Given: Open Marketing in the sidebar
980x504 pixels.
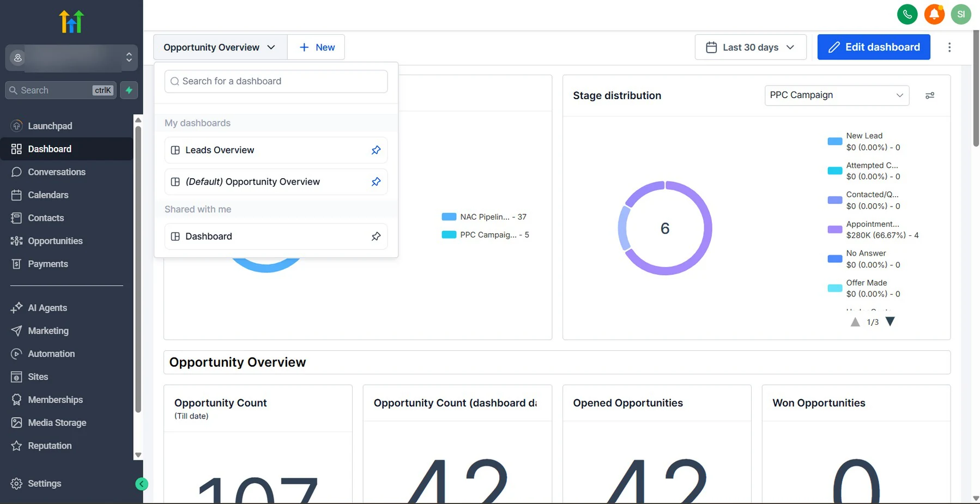Looking at the screenshot, I should click(x=66, y=331).
